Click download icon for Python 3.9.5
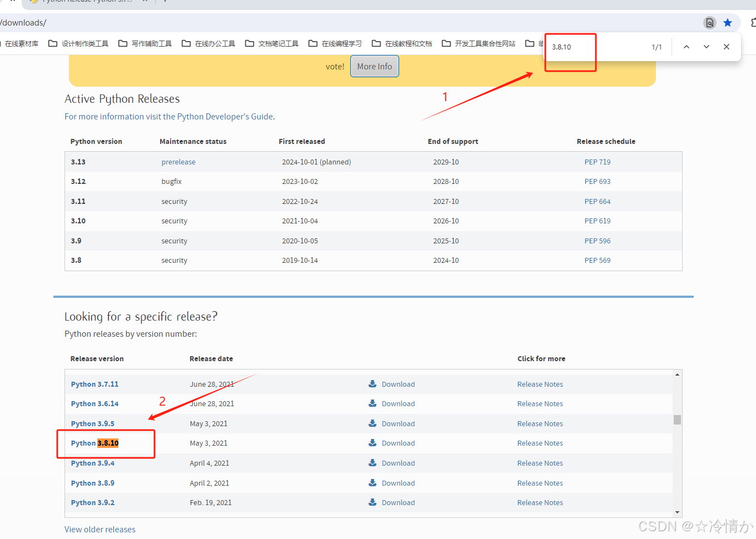 click(372, 423)
